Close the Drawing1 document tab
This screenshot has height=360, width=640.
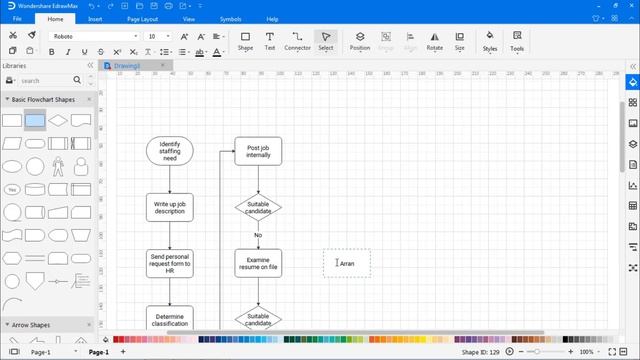(x=163, y=65)
